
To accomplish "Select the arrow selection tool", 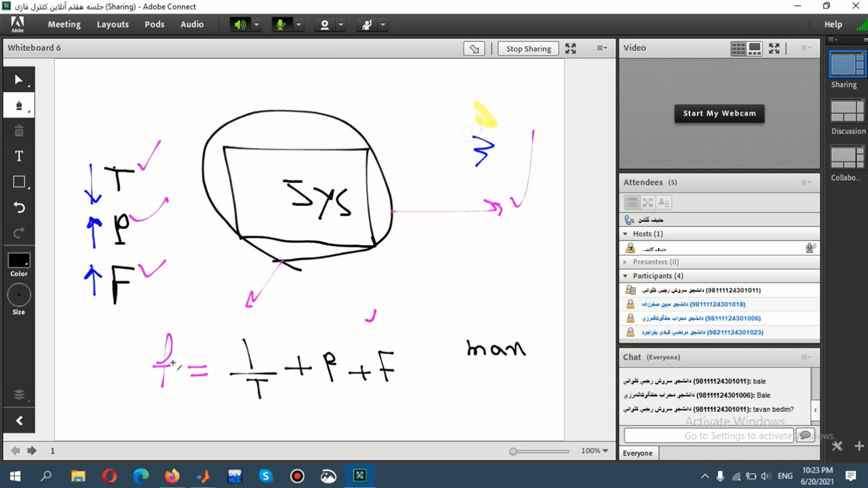I will [x=18, y=80].
